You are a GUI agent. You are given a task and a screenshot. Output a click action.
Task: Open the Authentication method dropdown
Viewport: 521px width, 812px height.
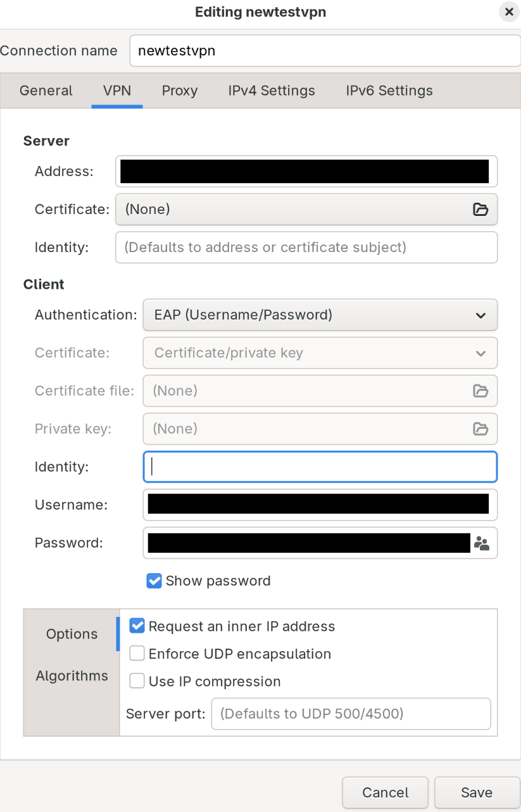click(320, 315)
